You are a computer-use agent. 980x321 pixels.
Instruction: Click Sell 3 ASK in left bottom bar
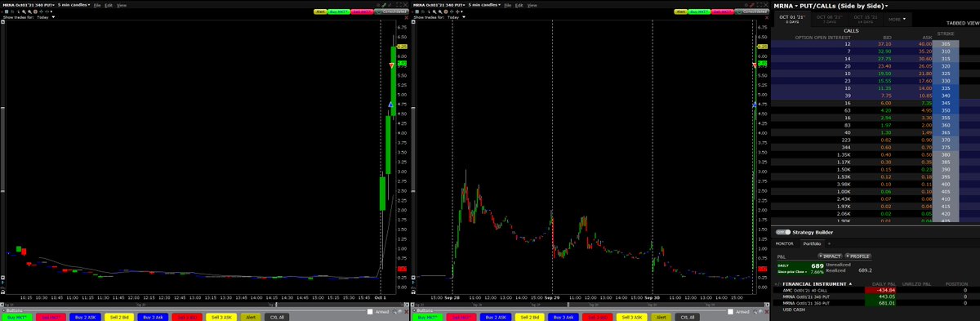tap(222, 316)
